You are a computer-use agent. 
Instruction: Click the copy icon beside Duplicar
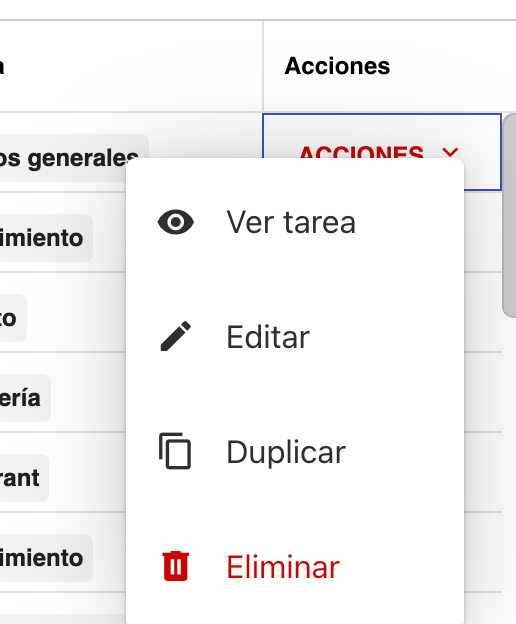pos(175,451)
